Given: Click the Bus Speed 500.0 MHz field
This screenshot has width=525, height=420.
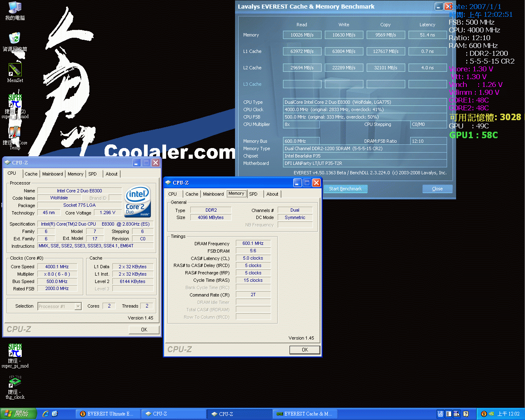Looking at the screenshot, I should click(57, 281).
